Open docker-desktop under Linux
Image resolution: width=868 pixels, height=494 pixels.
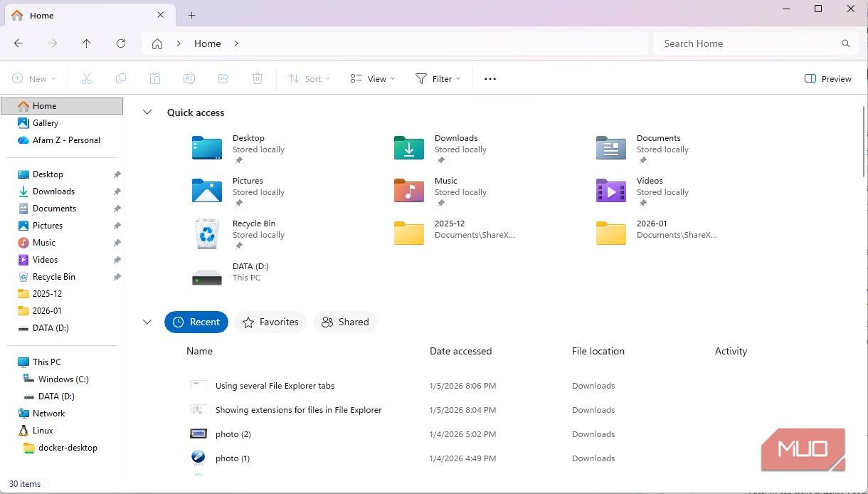[62, 448]
